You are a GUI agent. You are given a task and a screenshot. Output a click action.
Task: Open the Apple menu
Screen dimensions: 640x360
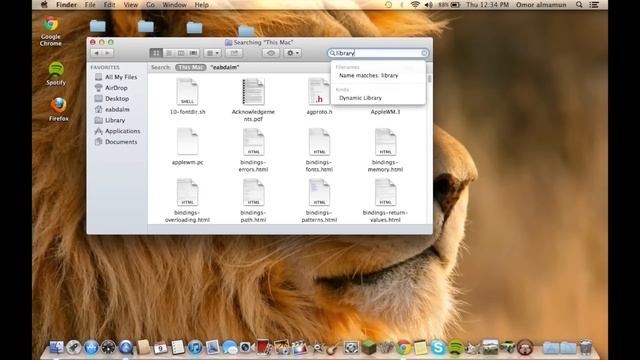[44, 5]
